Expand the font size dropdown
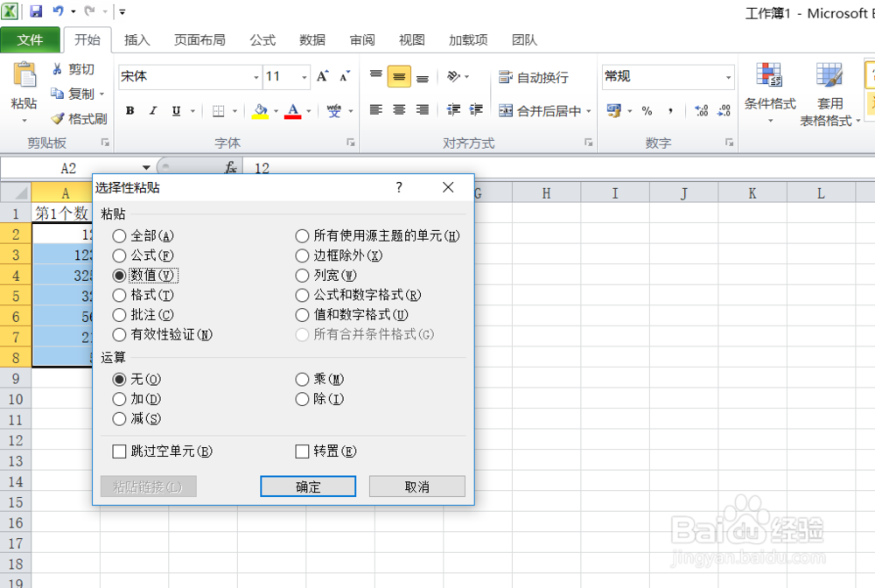Viewport: 875px width, 588px height. click(304, 77)
